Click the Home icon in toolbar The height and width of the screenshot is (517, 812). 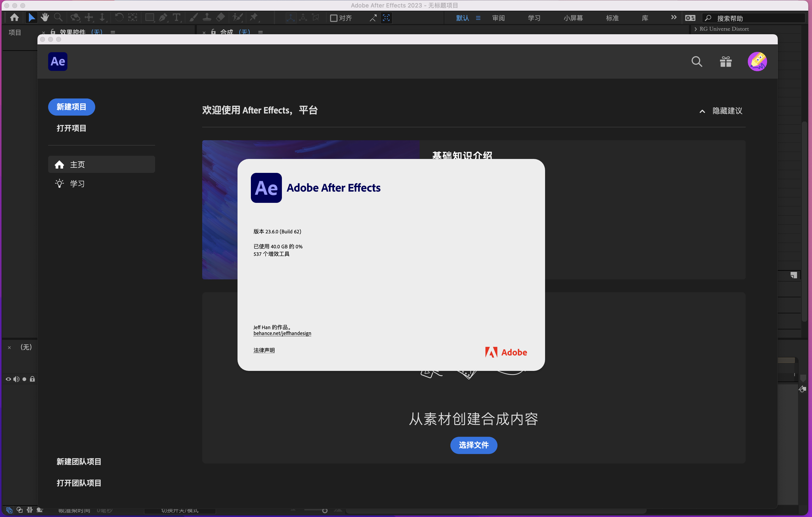point(14,18)
